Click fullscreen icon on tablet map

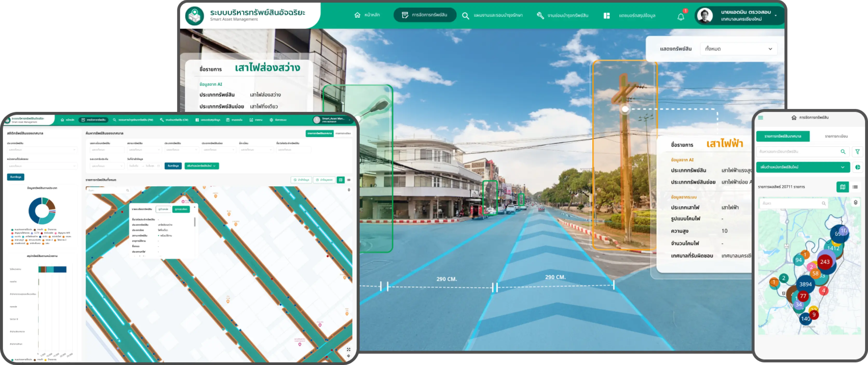point(348,349)
